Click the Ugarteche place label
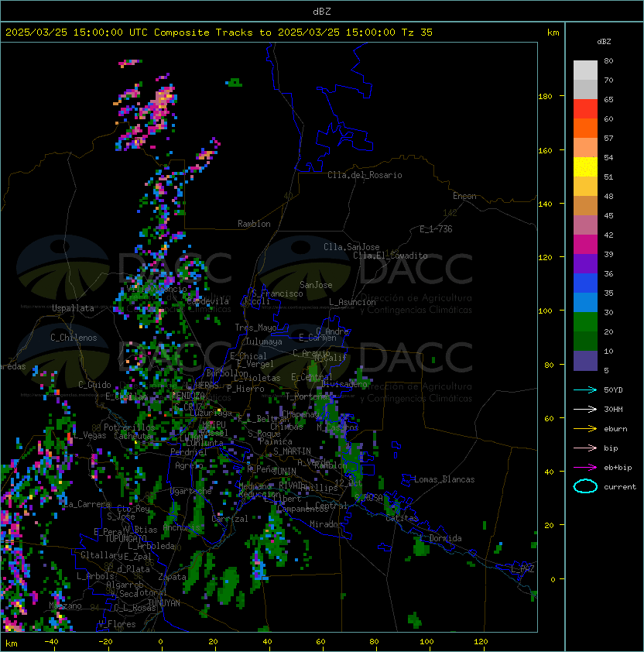 (x=191, y=491)
